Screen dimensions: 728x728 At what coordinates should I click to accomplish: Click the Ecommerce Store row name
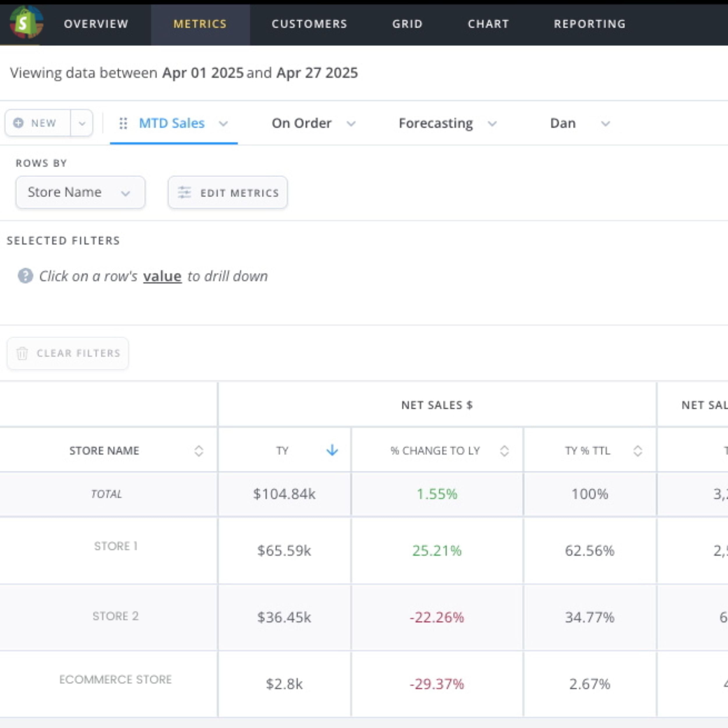tap(115, 679)
